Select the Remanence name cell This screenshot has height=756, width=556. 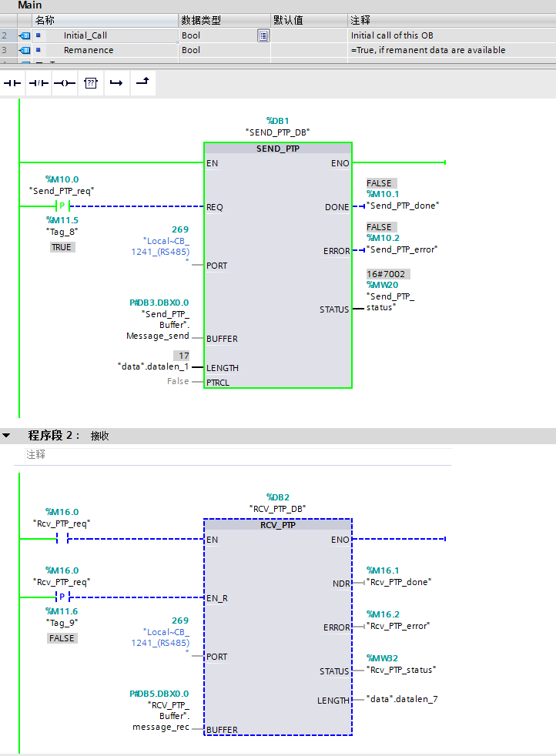106,50
